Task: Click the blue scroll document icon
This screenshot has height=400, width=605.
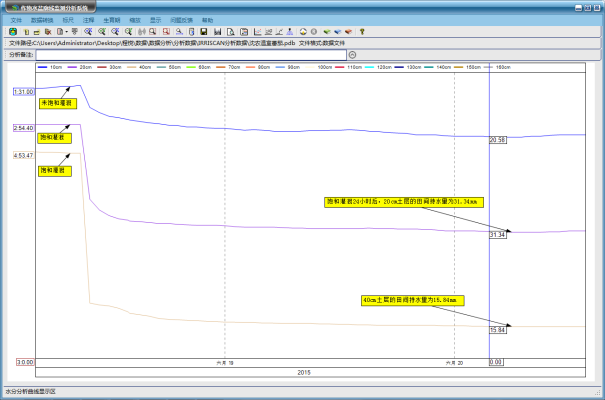Action: coord(191,32)
